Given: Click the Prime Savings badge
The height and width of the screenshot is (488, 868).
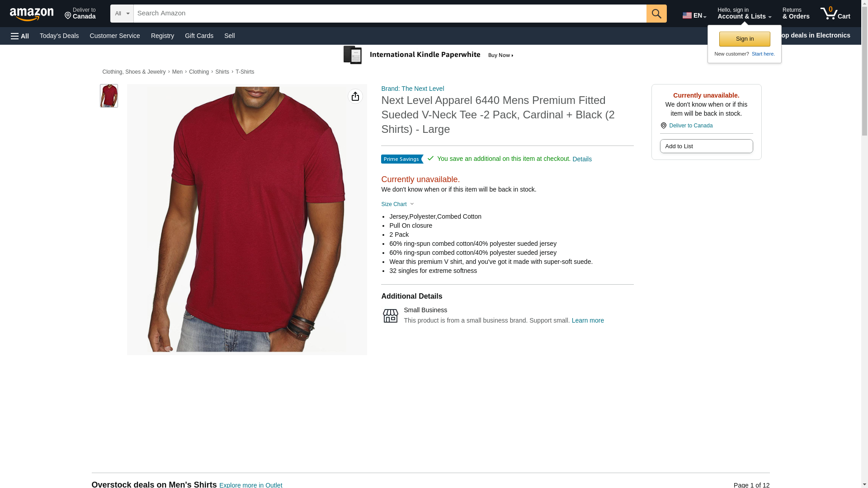Looking at the screenshot, I should (402, 159).
